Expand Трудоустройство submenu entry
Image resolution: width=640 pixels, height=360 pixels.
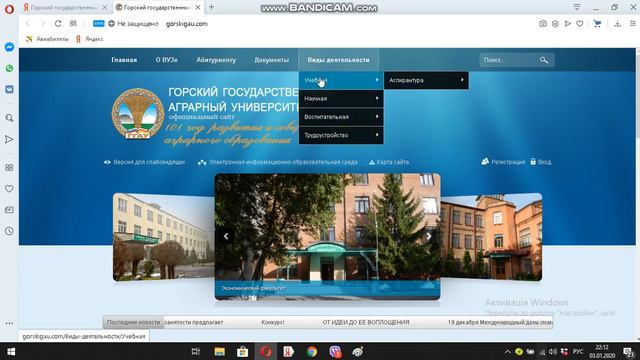click(x=341, y=135)
